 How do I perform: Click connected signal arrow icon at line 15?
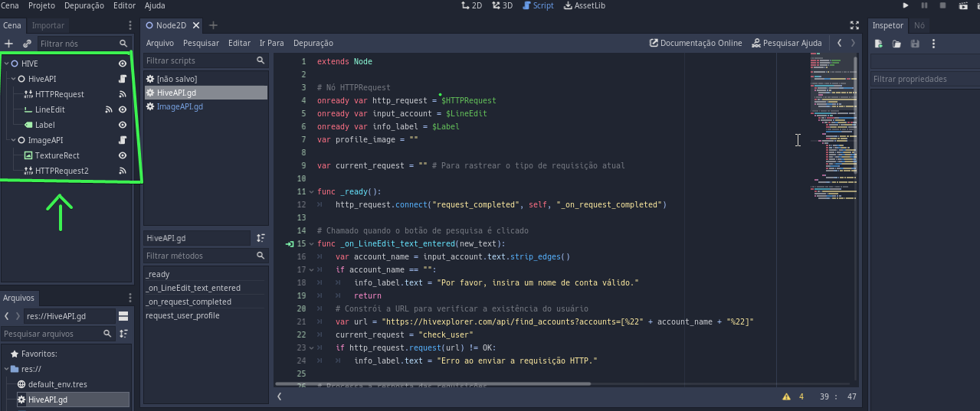[x=289, y=243]
